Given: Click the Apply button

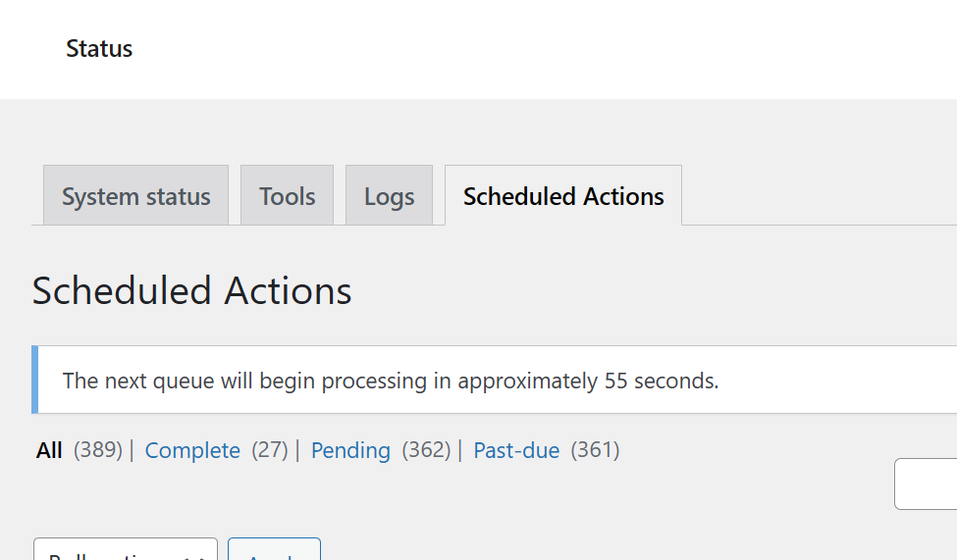Looking at the screenshot, I should click(x=274, y=549).
